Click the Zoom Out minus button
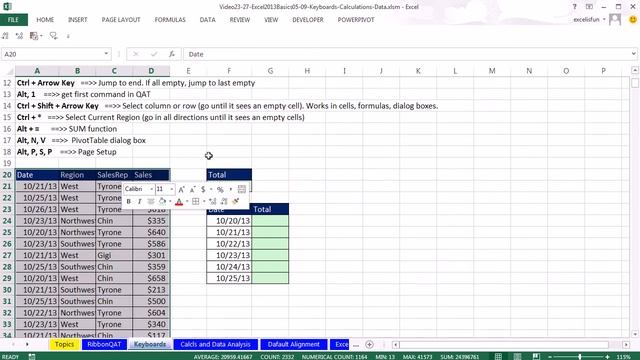Image resolution: width=640 pixels, height=360 pixels. pos(549,357)
